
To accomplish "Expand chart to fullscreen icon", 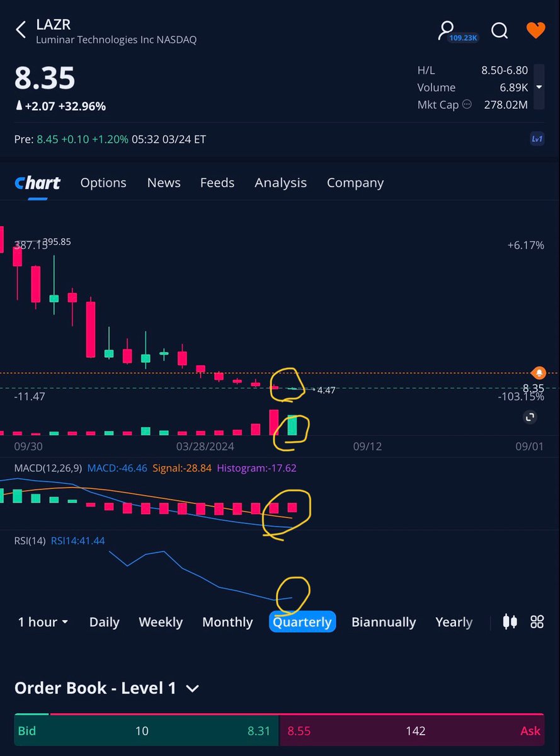I will (x=530, y=417).
